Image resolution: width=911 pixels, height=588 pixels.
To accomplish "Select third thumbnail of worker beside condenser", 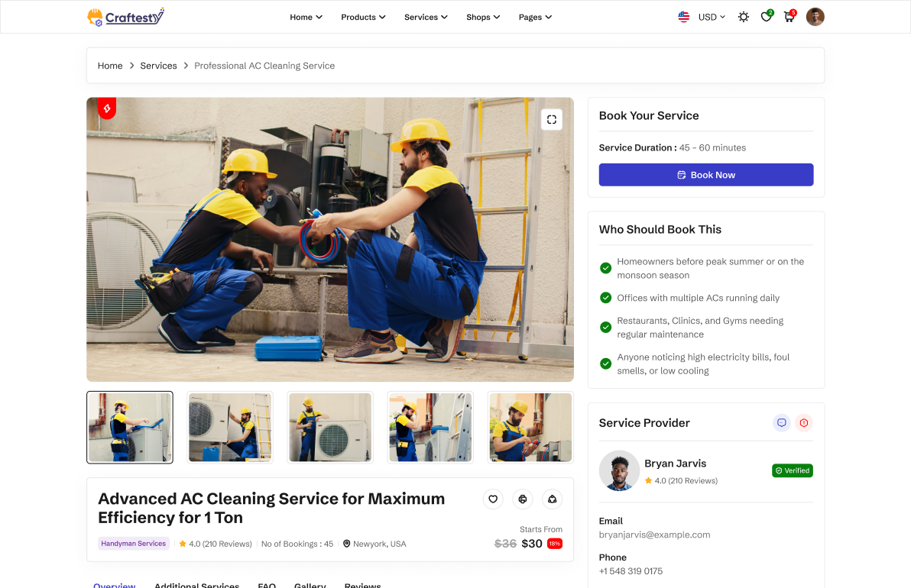I will point(330,427).
